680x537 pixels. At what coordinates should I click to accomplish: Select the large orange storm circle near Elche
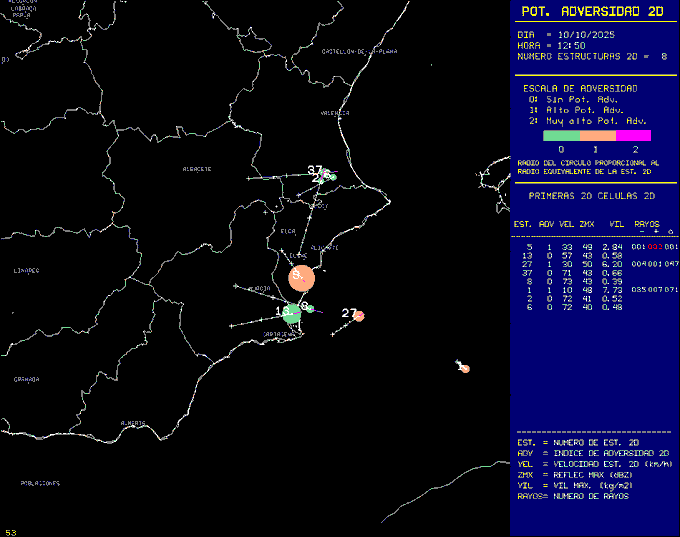point(301,278)
